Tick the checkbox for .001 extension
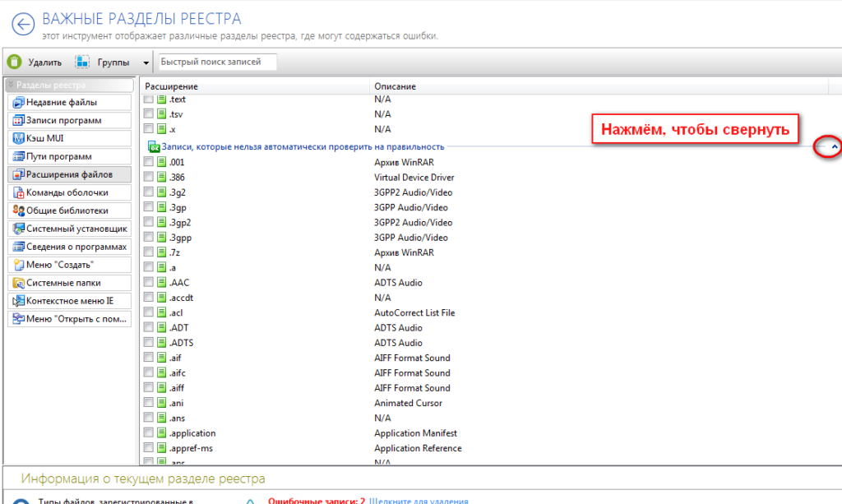 [x=148, y=162]
